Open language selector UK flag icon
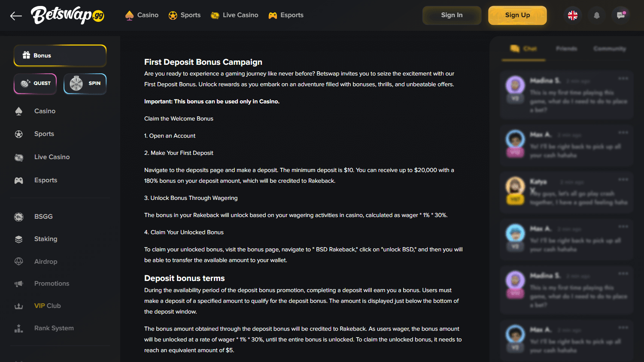644x362 pixels. pyautogui.click(x=573, y=15)
